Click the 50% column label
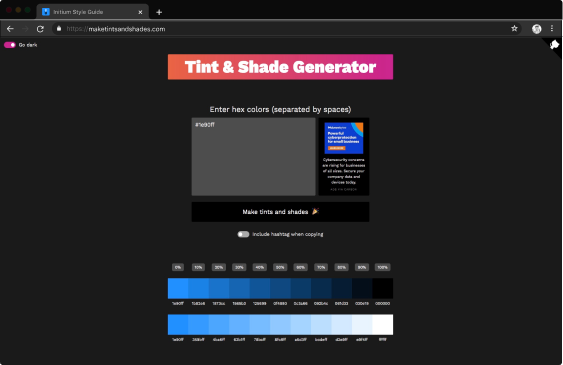Image resolution: width=563 pixels, height=365 pixels. (x=280, y=267)
